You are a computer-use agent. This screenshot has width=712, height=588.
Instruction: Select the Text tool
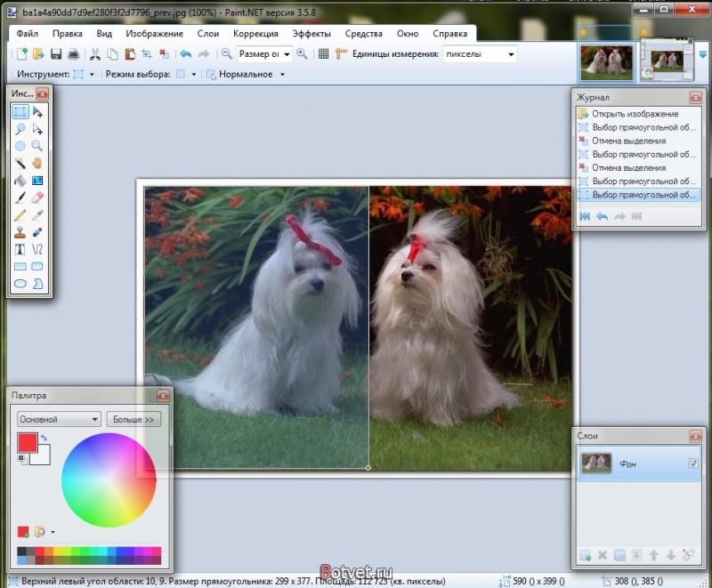(x=20, y=249)
